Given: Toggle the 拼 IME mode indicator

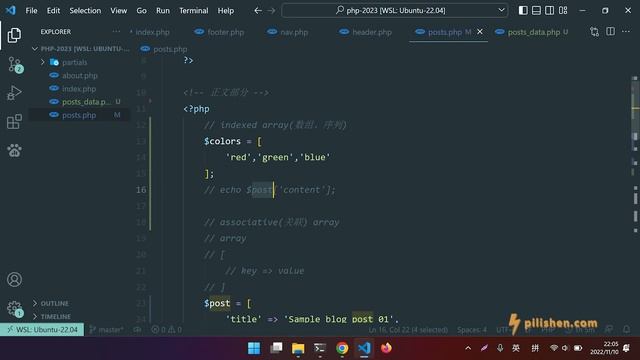Looking at the screenshot, I should click(535, 348).
